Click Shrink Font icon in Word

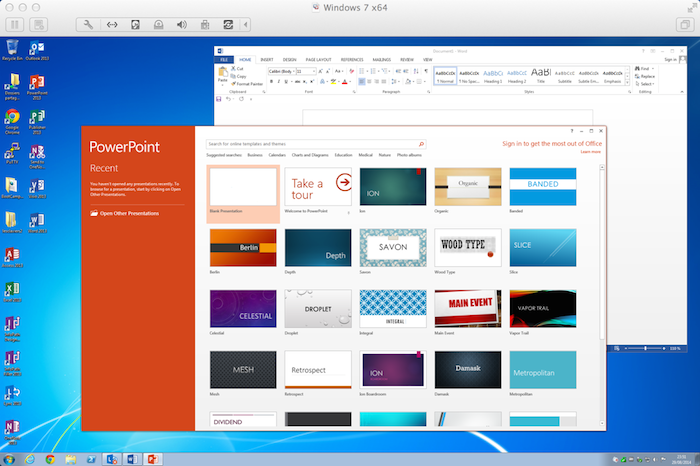328,71
